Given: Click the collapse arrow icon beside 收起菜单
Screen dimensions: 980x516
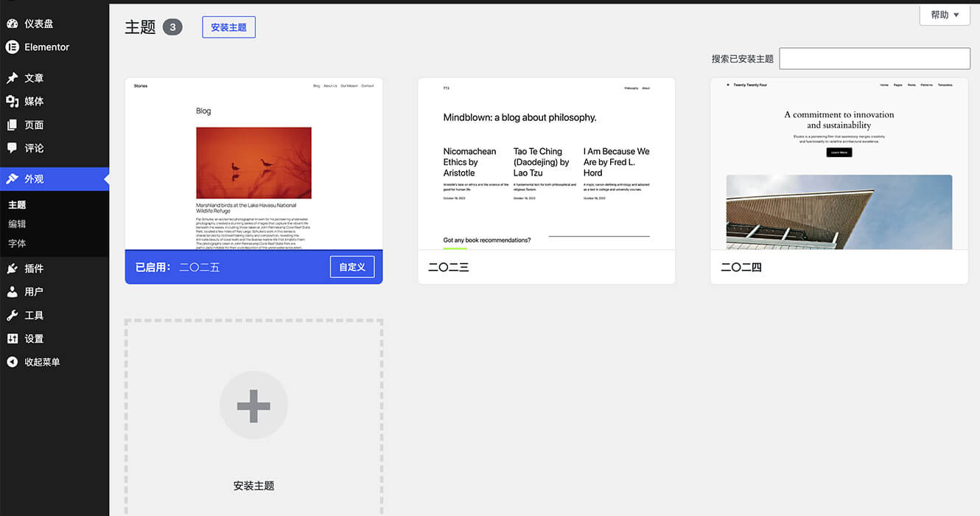Looking at the screenshot, I should 12,362.
